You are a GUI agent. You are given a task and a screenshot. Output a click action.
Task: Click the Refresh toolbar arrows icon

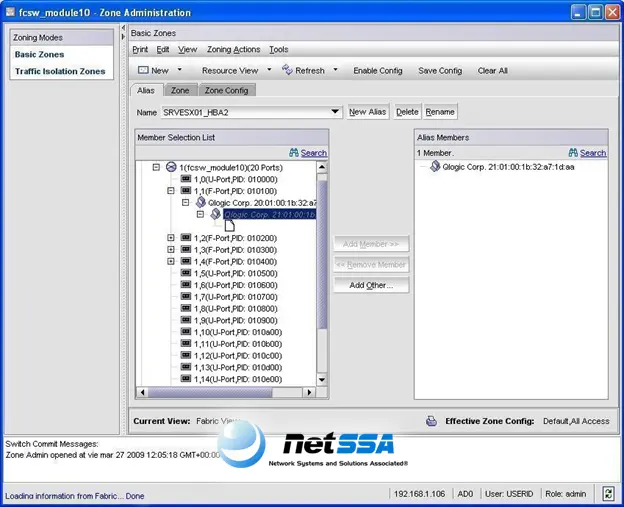pos(287,70)
